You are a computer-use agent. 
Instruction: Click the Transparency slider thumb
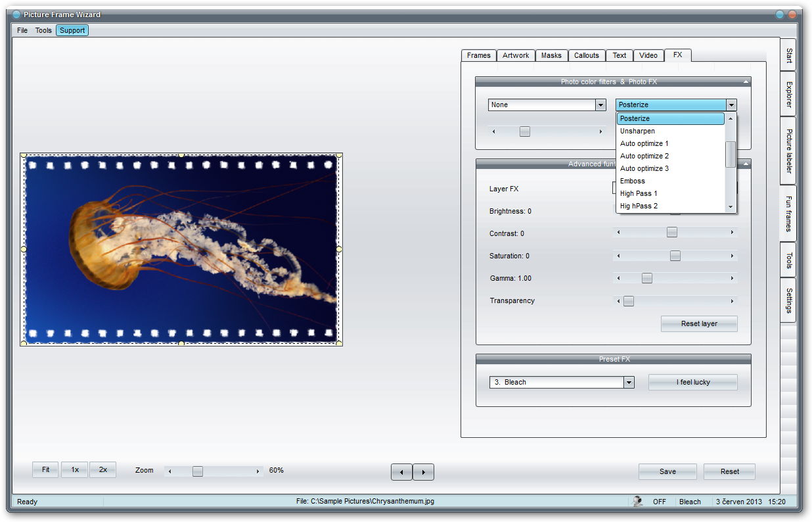629,301
